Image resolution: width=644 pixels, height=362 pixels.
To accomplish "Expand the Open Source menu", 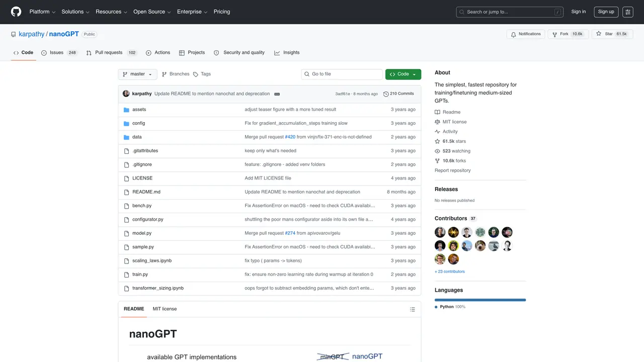I will click(152, 12).
